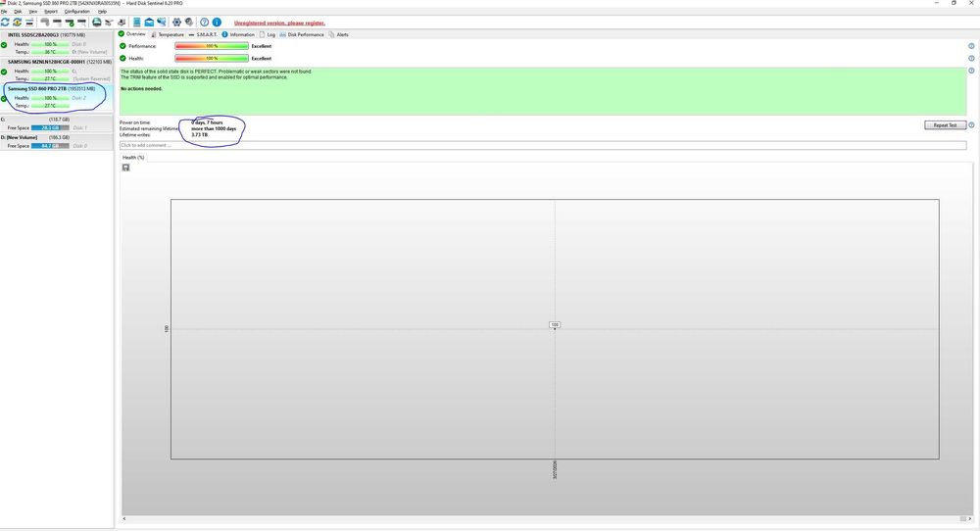Switch to the Information tab

click(x=238, y=34)
